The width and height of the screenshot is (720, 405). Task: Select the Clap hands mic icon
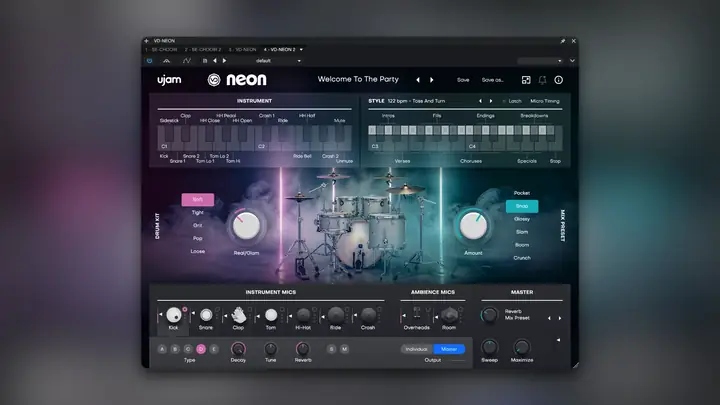click(238, 315)
